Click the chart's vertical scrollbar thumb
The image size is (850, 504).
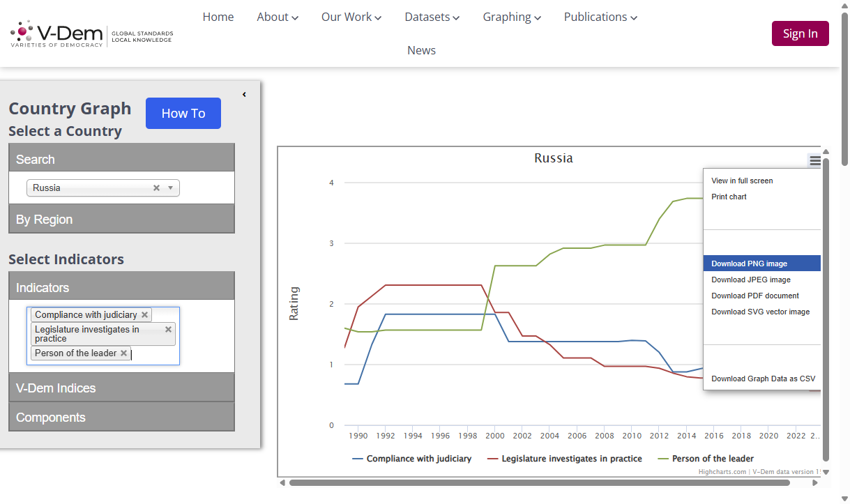(x=826, y=310)
